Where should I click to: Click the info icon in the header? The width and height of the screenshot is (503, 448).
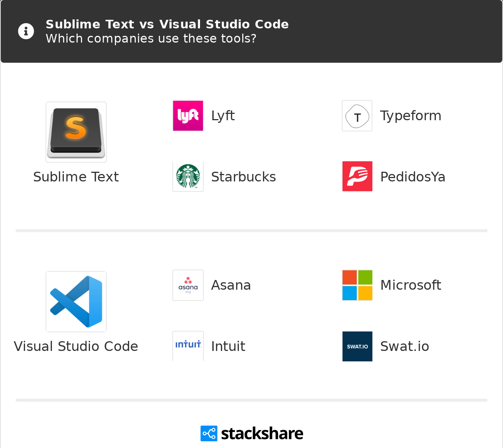(26, 31)
